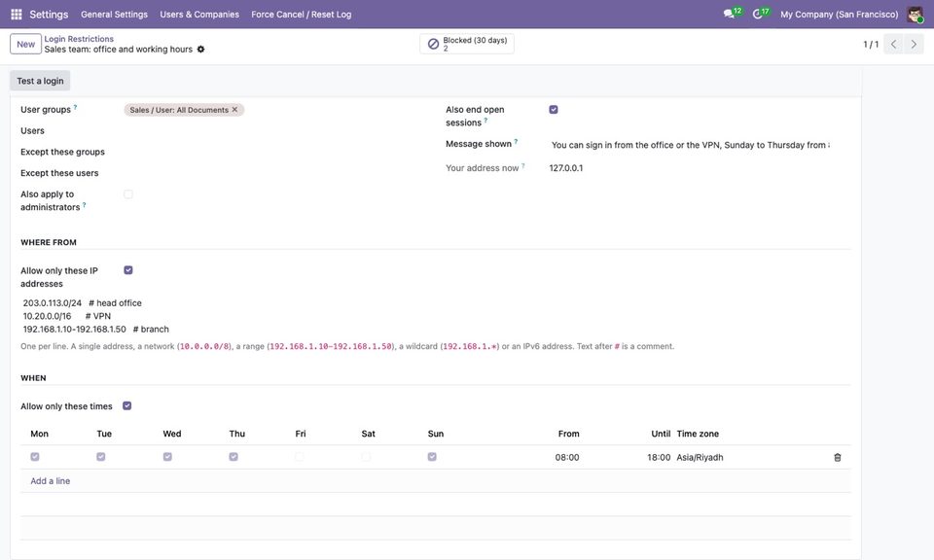Click the user avatar in top bar

[x=915, y=15]
